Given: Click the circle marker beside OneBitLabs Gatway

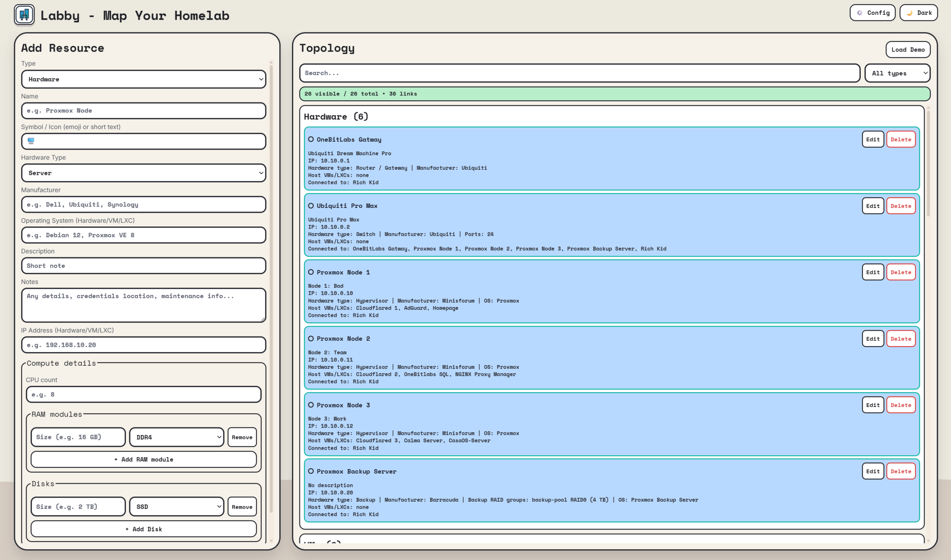Looking at the screenshot, I should coord(311,139).
